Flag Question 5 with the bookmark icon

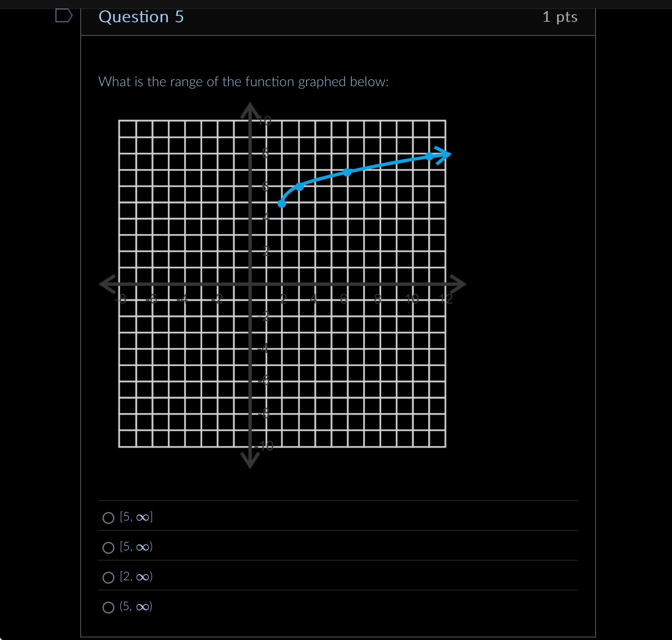point(64,16)
